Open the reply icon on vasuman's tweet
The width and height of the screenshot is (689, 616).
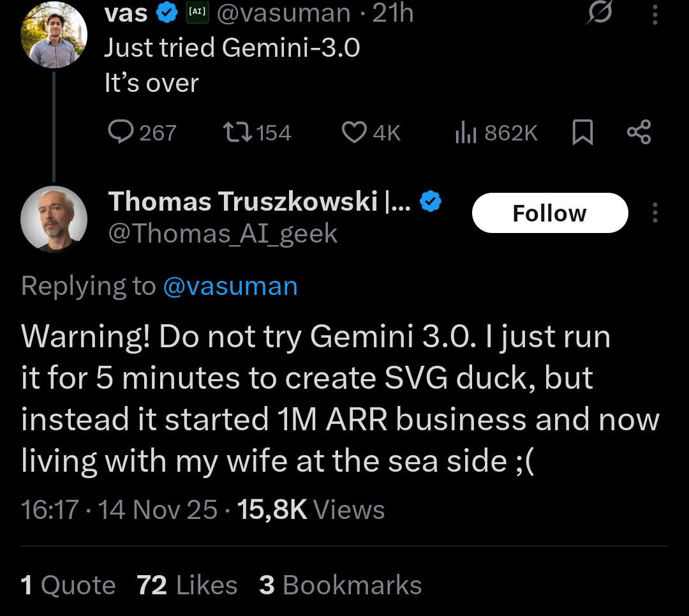[122, 133]
